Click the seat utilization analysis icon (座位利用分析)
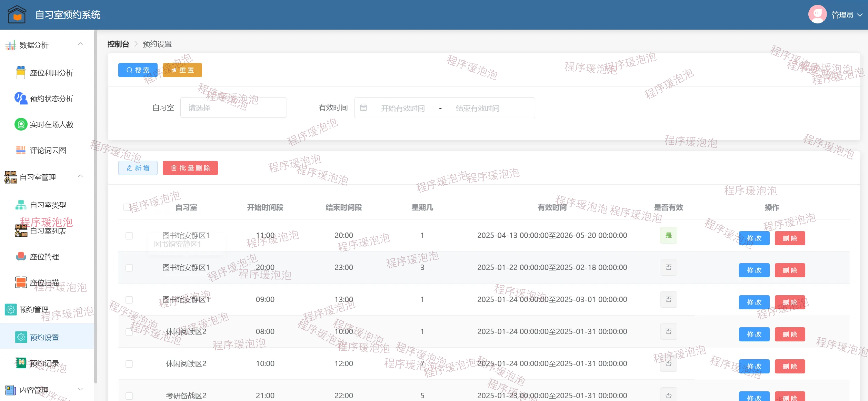868x401 pixels. pyautogui.click(x=21, y=73)
